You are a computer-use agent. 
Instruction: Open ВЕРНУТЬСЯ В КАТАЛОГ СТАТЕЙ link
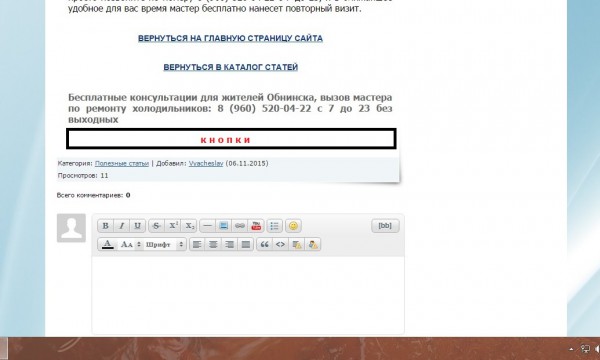pyautogui.click(x=230, y=67)
